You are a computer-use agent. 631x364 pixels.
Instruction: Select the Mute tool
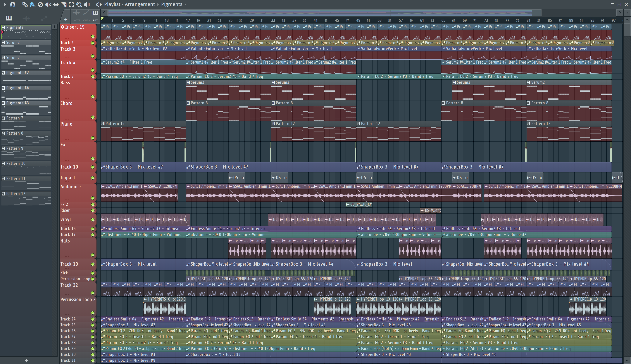click(48, 4)
